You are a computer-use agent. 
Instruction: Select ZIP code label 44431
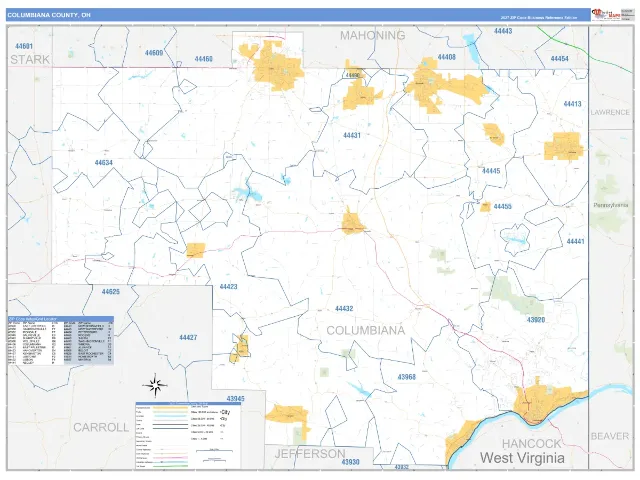point(352,136)
